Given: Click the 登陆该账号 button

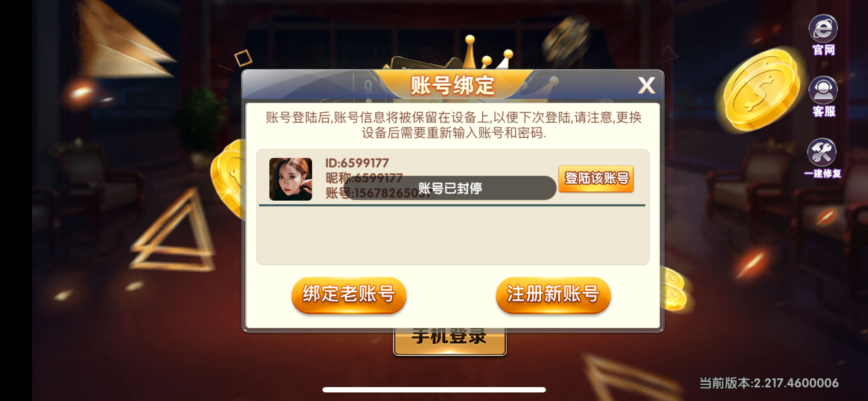Looking at the screenshot, I should 596,179.
